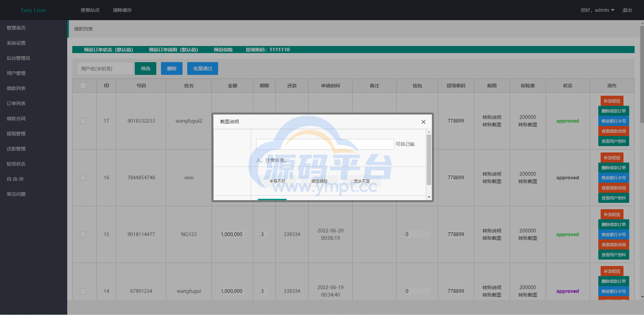Click 提现密码: 1111110 in the green bar
The height and width of the screenshot is (315, 644).
coord(268,50)
